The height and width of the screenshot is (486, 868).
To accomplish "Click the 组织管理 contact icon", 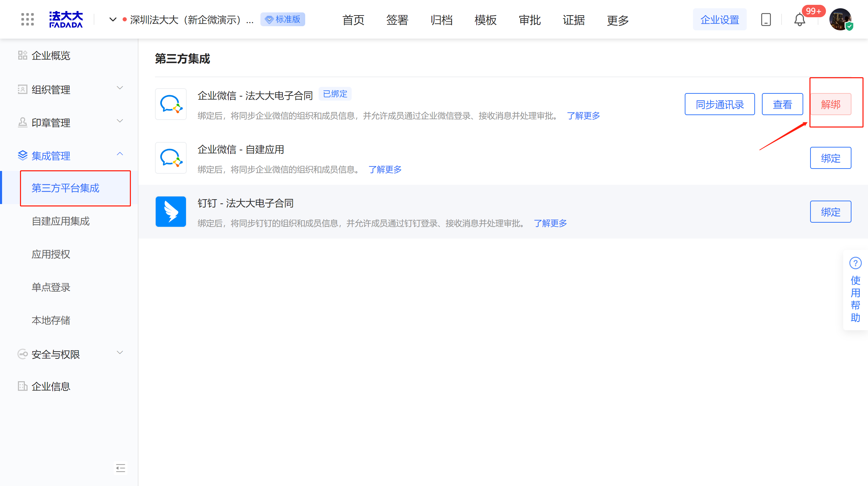I will pyautogui.click(x=23, y=89).
